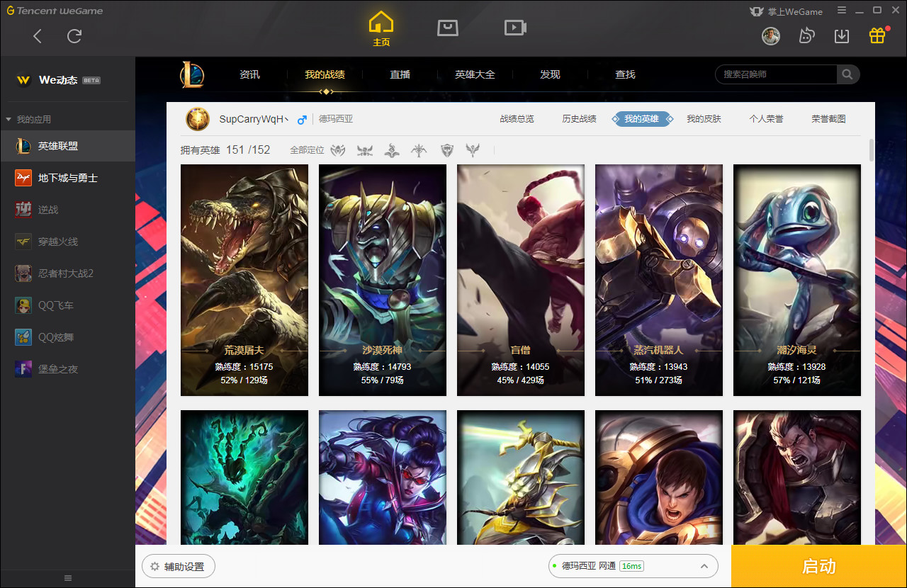Select 英雄联盟 in the sidebar
907x588 pixels.
[x=67, y=146]
